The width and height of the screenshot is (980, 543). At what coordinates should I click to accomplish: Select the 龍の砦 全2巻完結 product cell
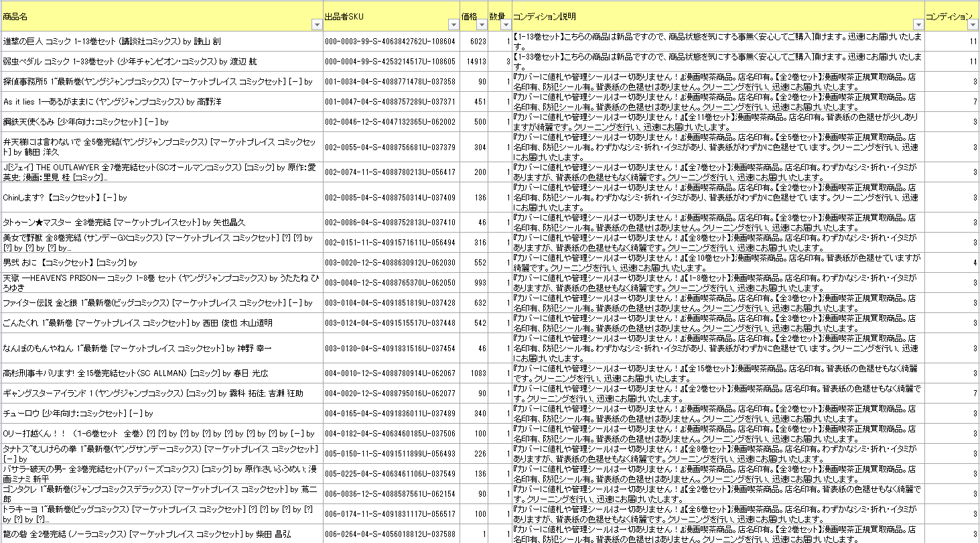(161, 534)
